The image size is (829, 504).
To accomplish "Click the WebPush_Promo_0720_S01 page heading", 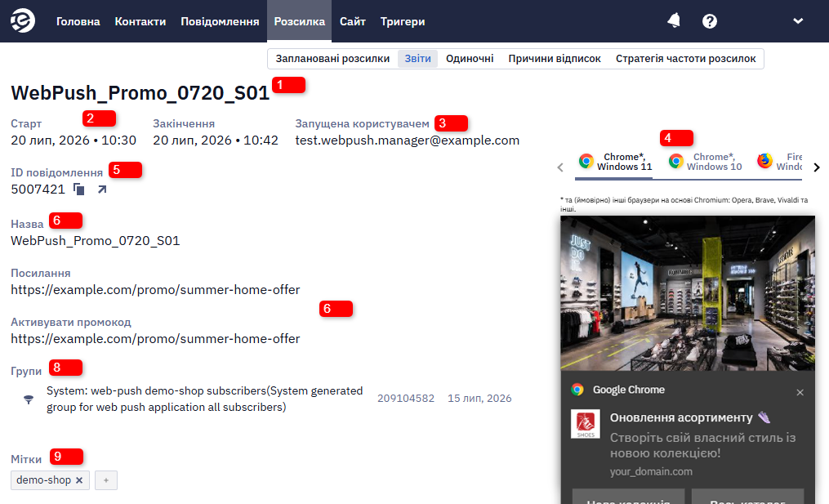I will (x=140, y=93).
